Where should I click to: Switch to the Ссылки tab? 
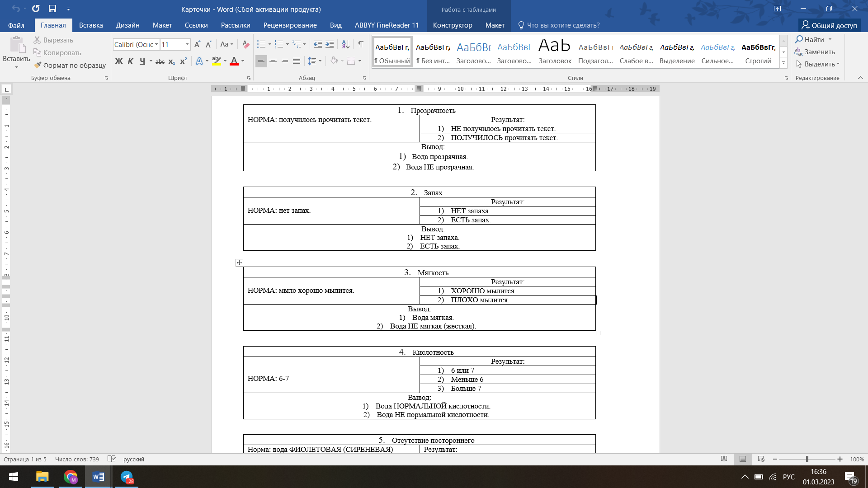[196, 25]
